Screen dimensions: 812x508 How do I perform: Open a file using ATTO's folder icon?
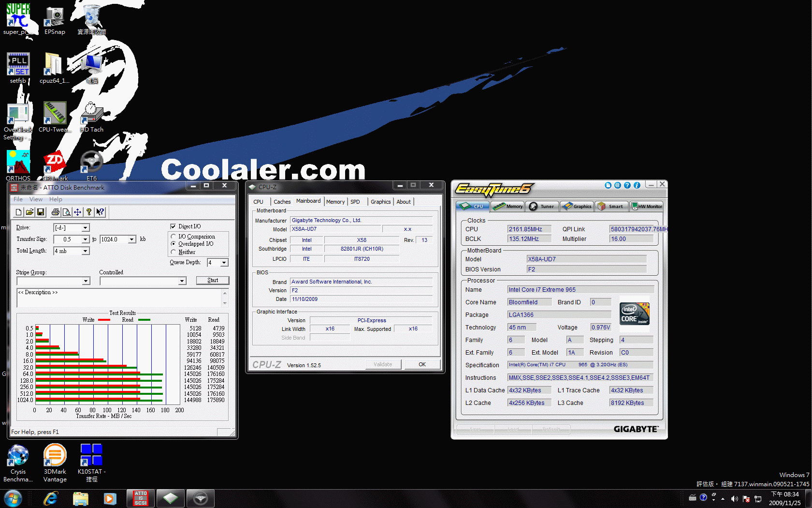29,212
